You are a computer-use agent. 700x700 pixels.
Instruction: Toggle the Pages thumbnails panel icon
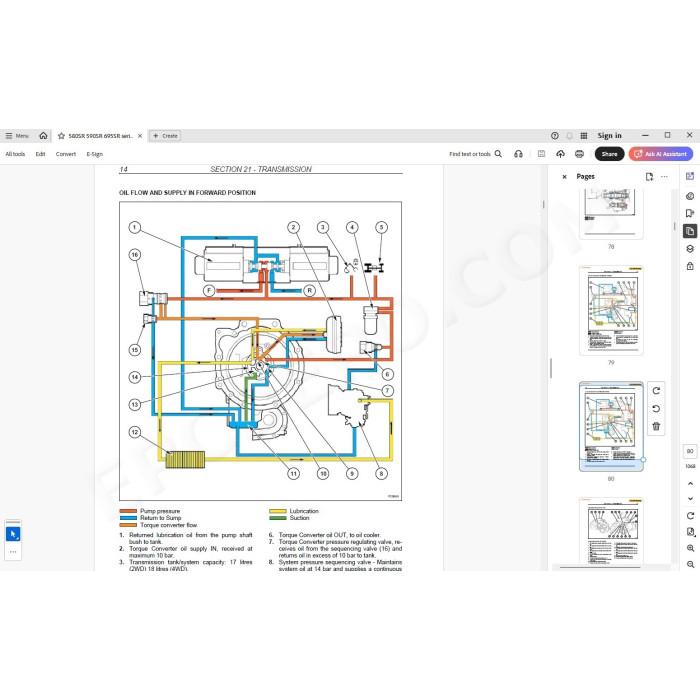[x=690, y=231]
